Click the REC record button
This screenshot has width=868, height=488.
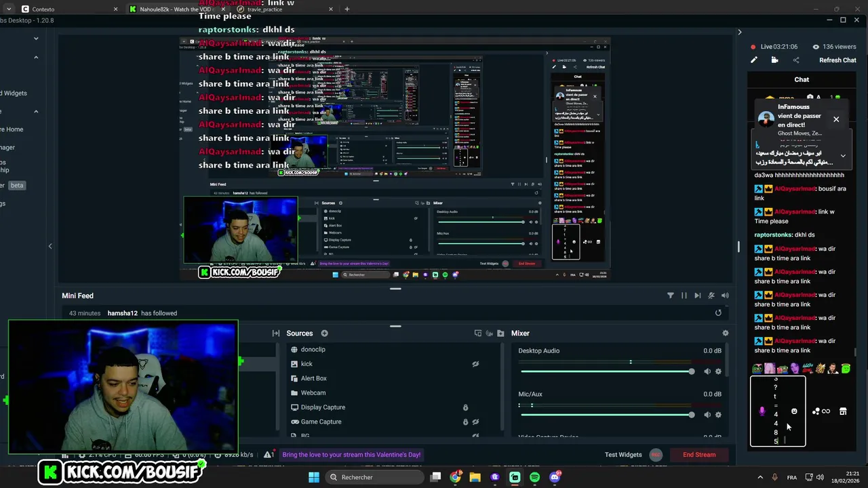[x=656, y=455]
